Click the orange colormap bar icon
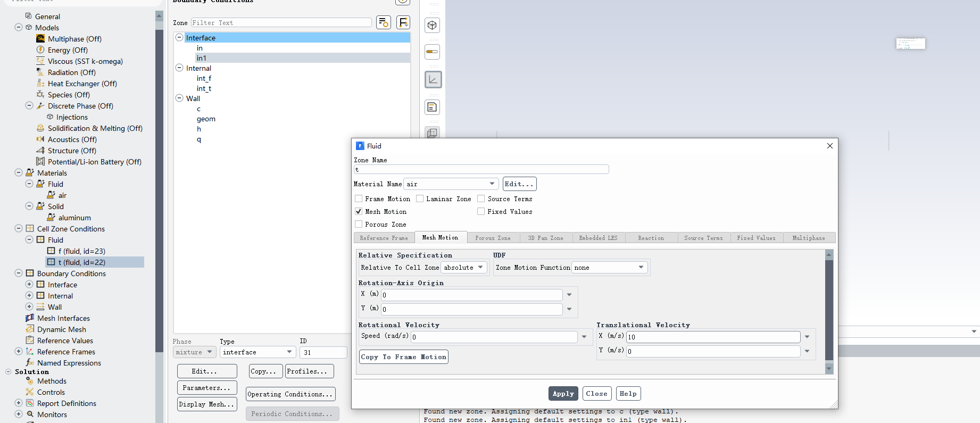 point(433,52)
